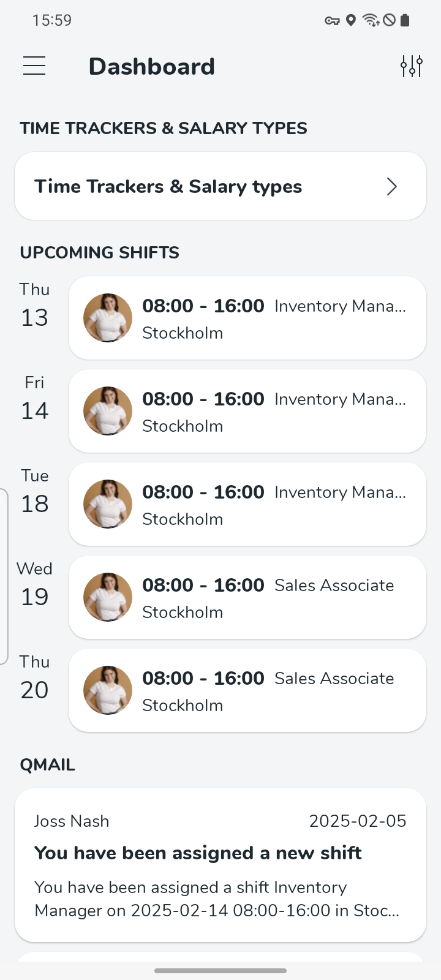Open the hamburger navigation menu

click(34, 66)
